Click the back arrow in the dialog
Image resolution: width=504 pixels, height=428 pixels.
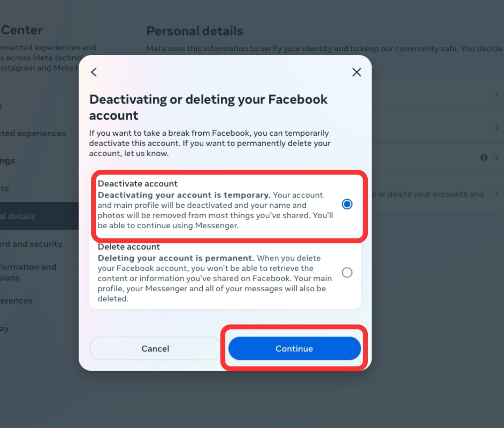pyautogui.click(x=94, y=72)
